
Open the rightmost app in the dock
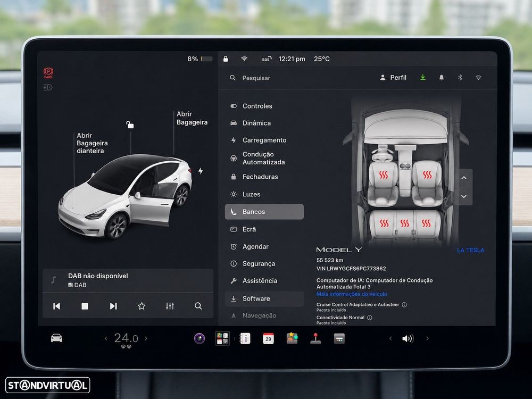tap(339, 338)
